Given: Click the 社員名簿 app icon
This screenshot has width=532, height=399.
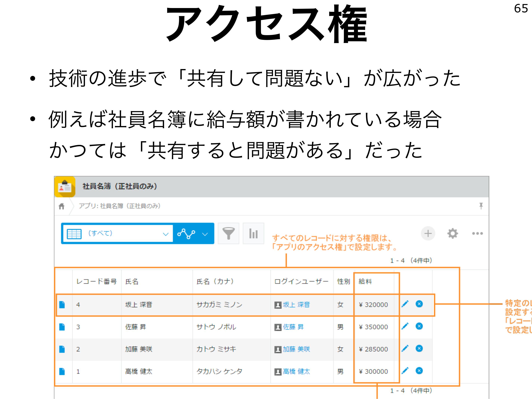Looking at the screenshot, I should coord(65,187).
